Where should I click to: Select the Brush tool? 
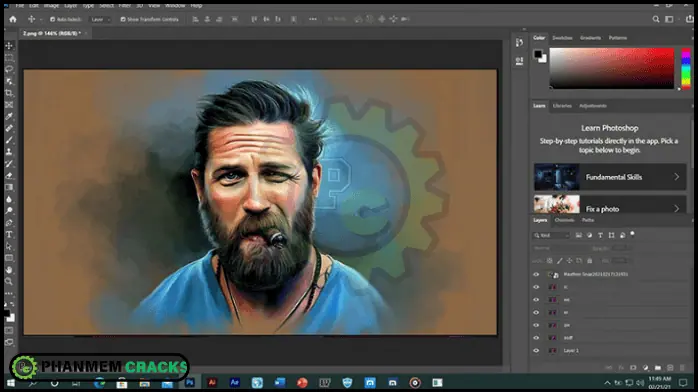click(x=9, y=140)
